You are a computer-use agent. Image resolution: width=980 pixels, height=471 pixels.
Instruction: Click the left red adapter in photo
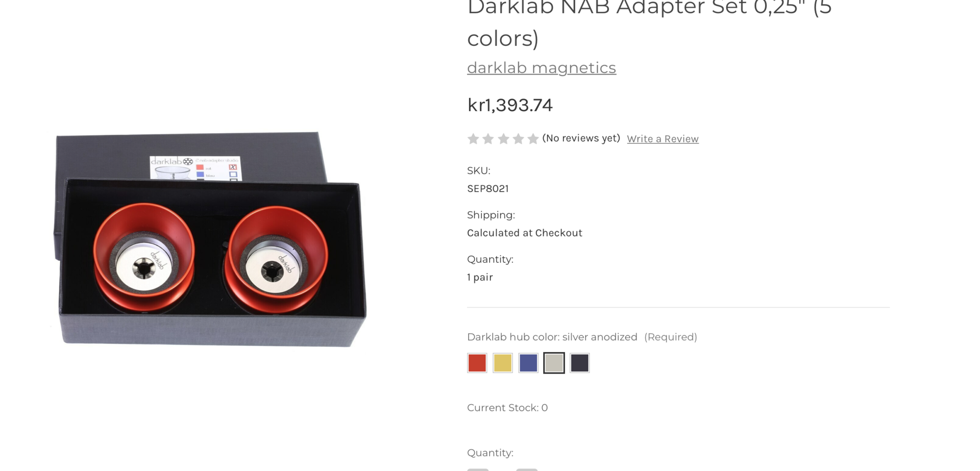click(x=144, y=258)
